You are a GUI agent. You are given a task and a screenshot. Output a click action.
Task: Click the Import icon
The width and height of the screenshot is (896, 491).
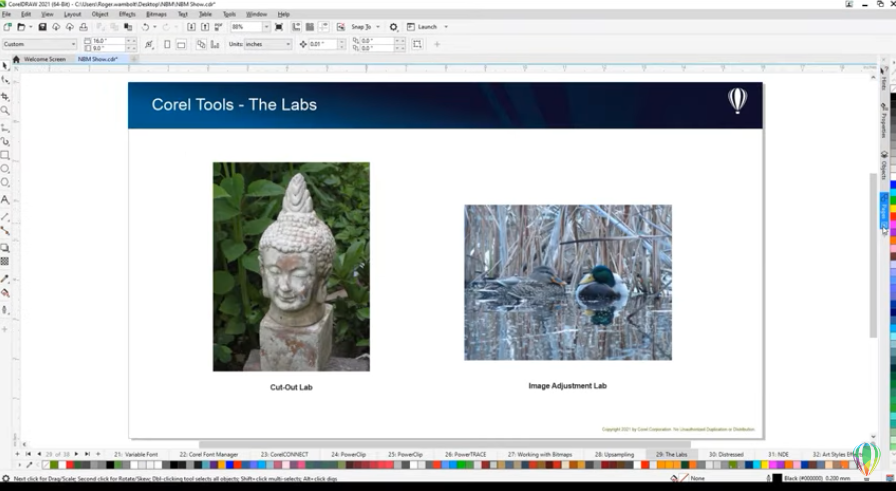pos(191,27)
